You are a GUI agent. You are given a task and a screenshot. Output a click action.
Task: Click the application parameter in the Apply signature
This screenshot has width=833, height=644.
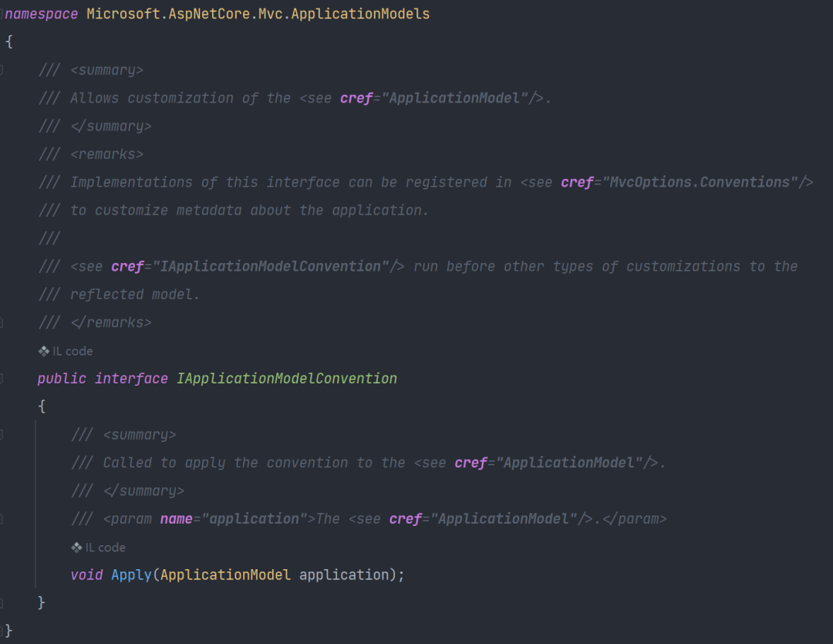344,575
